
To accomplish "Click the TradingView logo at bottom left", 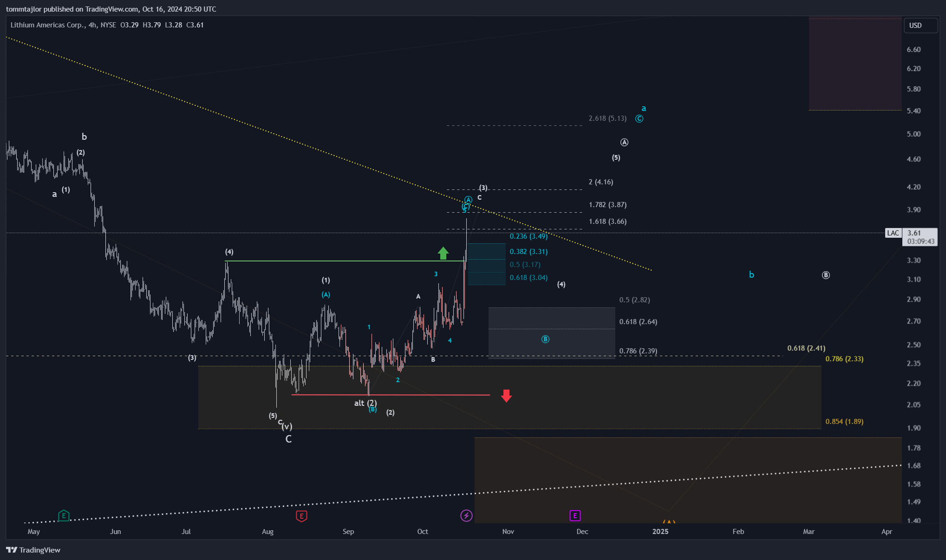I will (x=33, y=550).
